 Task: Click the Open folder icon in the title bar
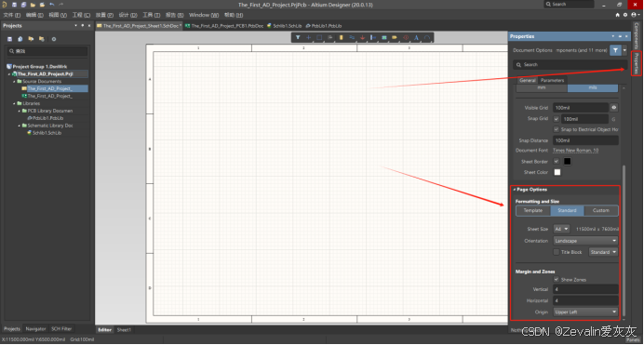33,5
